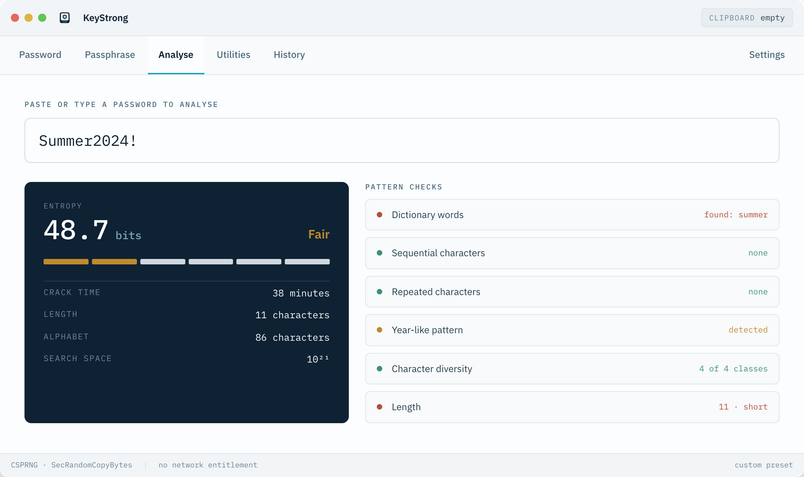Open the Character diversity check row
804x477 pixels.
click(x=572, y=369)
